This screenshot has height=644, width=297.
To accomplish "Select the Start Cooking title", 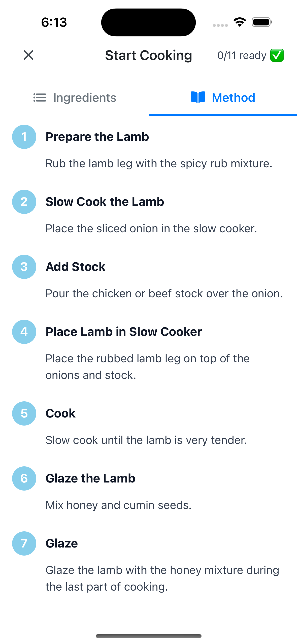I will [x=148, y=55].
